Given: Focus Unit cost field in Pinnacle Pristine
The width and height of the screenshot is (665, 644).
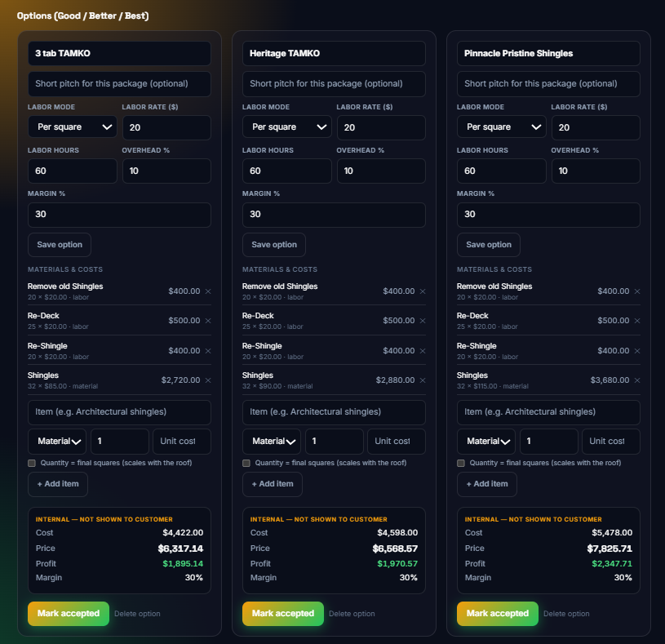Looking at the screenshot, I should 611,442.
